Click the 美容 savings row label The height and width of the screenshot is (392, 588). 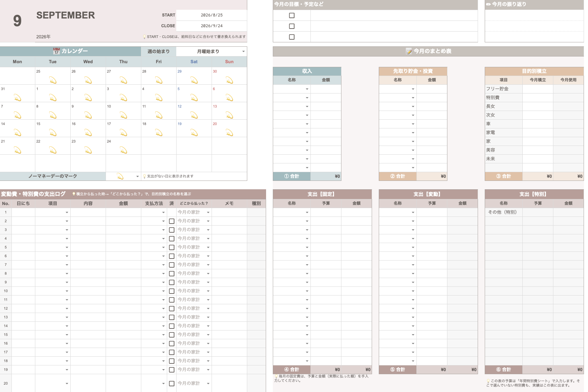(490, 150)
